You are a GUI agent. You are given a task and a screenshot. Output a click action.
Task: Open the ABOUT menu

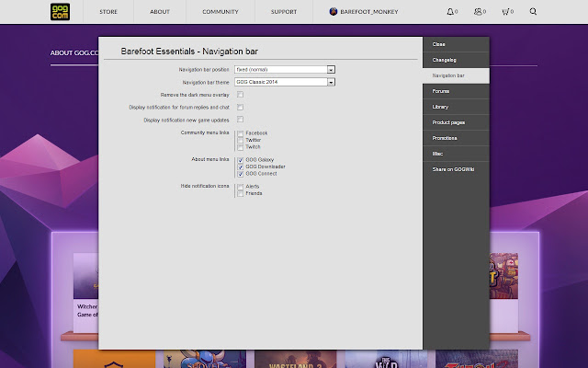click(160, 12)
